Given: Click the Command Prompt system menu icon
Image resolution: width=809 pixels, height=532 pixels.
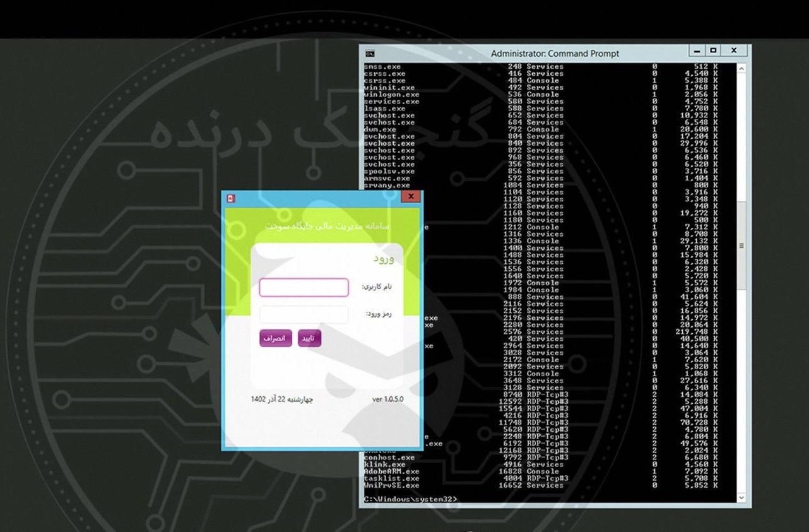Looking at the screenshot, I should (370, 54).
